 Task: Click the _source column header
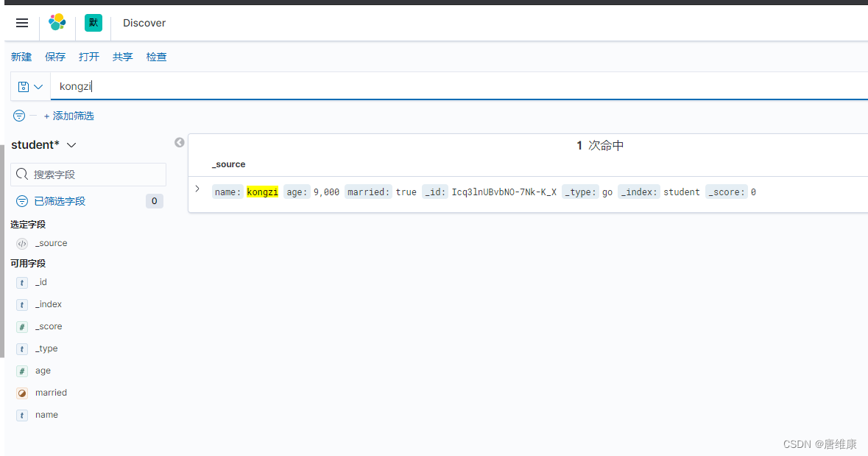229,164
